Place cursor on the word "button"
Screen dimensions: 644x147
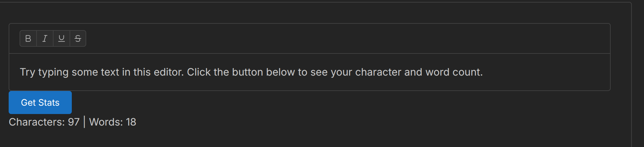click(x=247, y=72)
